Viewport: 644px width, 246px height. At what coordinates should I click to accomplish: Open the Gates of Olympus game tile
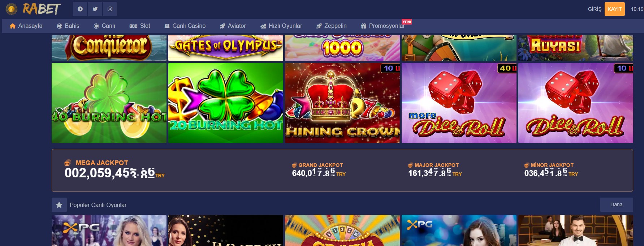226,48
